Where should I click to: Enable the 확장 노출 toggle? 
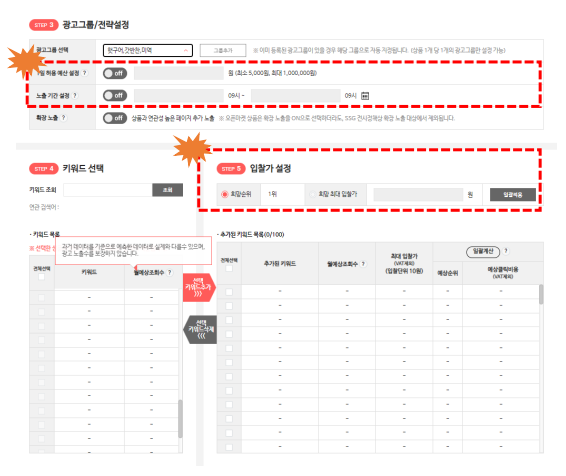coord(115,118)
